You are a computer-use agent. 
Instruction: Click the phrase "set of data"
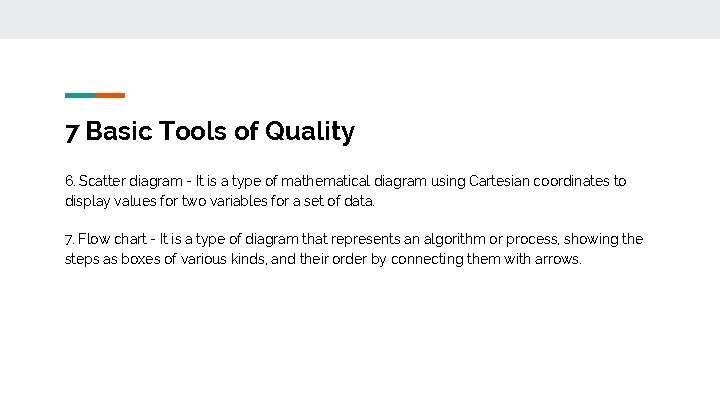(x=338, y=201)
